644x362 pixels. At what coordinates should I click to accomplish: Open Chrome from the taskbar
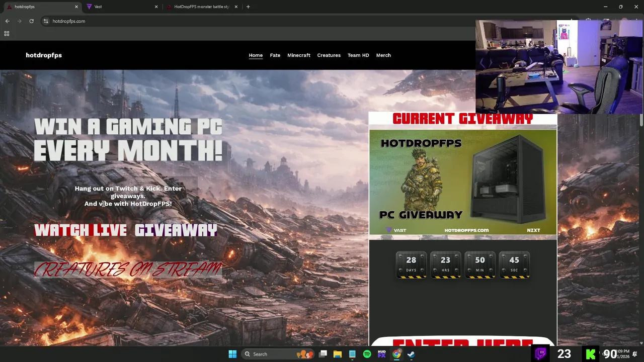(396, 354)
